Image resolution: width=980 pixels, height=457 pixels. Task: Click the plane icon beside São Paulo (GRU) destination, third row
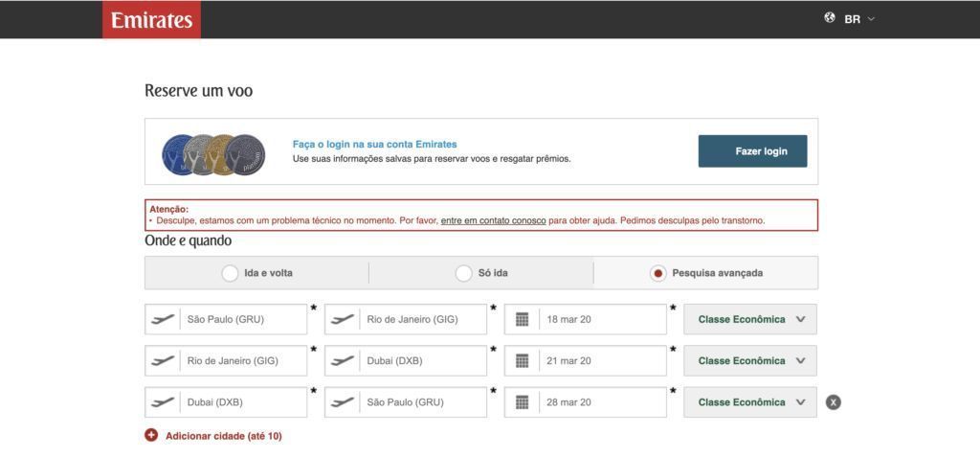pyautogui.click(x=343, y=401)
